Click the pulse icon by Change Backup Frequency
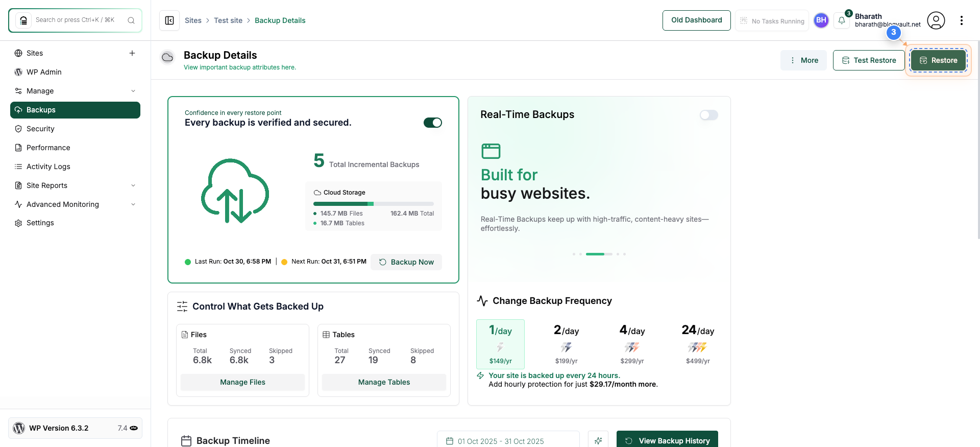 click(482, 301)
